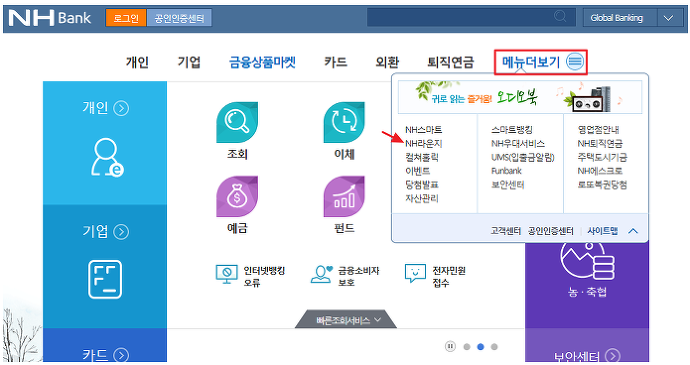Select the second blue carousel dot
690x365 pixels.
(481, 347)
